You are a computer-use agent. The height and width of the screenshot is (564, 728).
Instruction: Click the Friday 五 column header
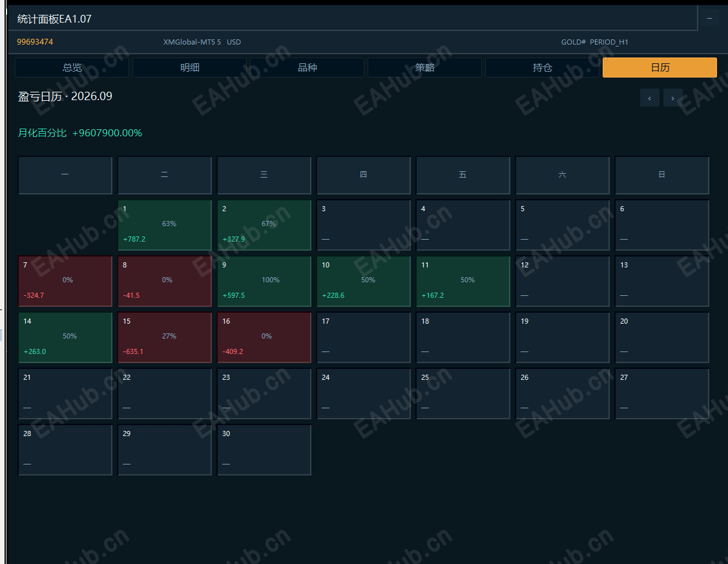pos(463,175)
